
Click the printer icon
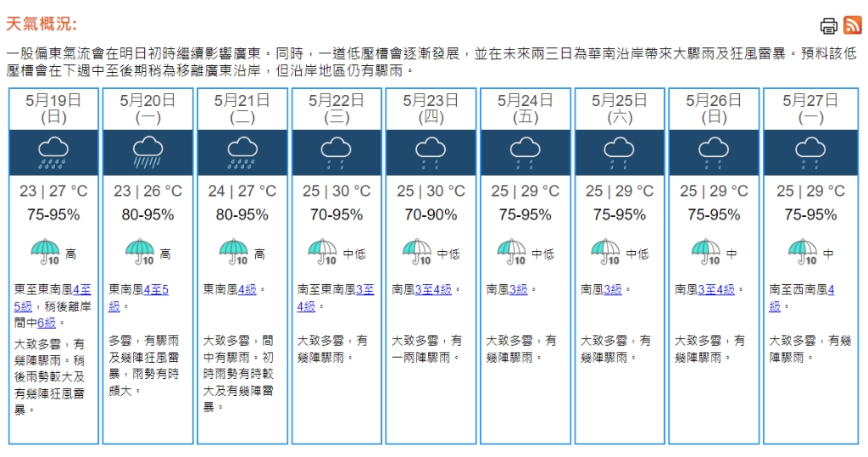click(x=829, y=25)
